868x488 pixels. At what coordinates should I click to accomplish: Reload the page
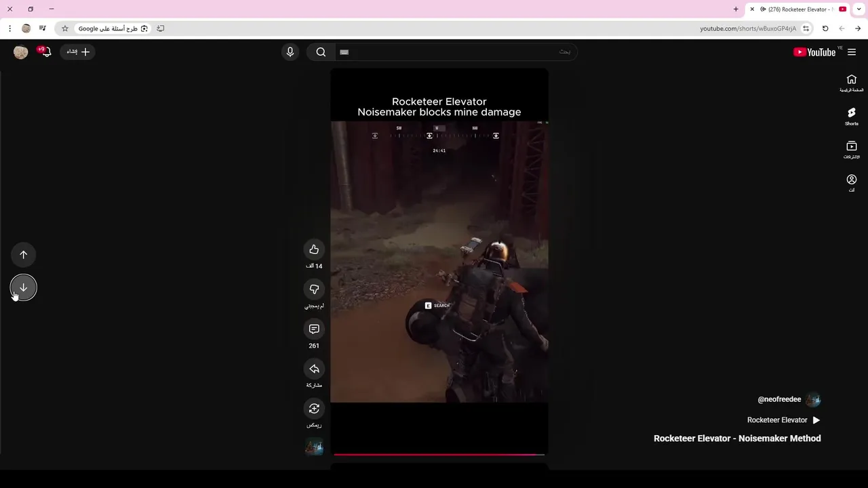(825, 28)
